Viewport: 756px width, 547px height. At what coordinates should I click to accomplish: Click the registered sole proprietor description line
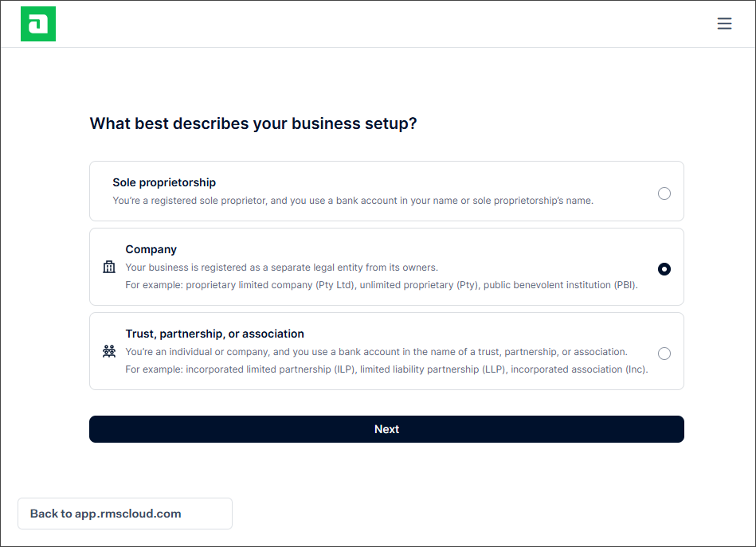(x=353, y=201)
